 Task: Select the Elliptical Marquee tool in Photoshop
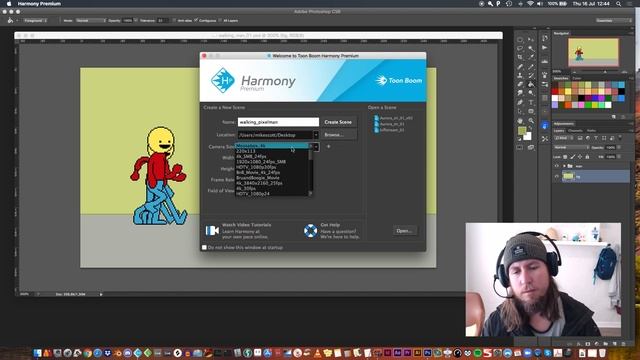coord(520,39)
